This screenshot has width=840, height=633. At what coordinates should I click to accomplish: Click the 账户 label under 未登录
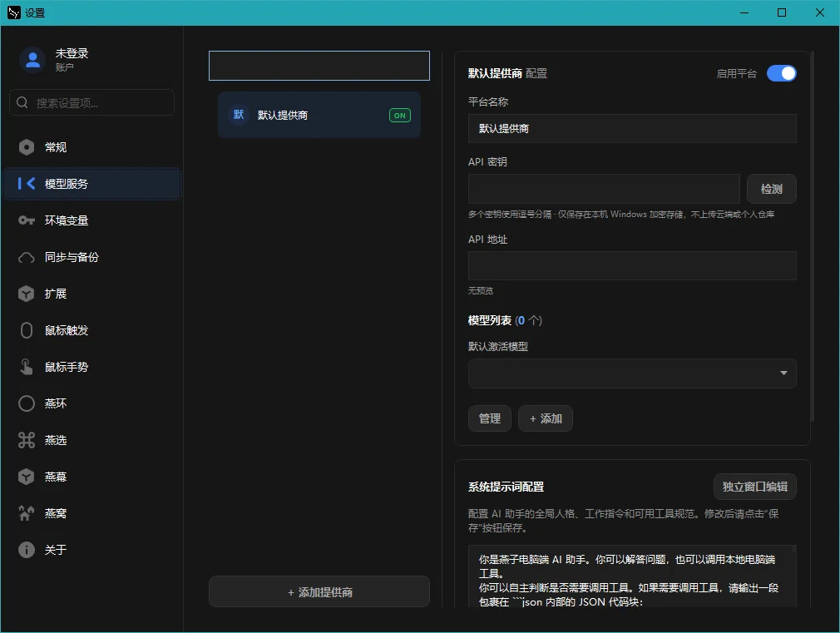click(x=64, y=67)
